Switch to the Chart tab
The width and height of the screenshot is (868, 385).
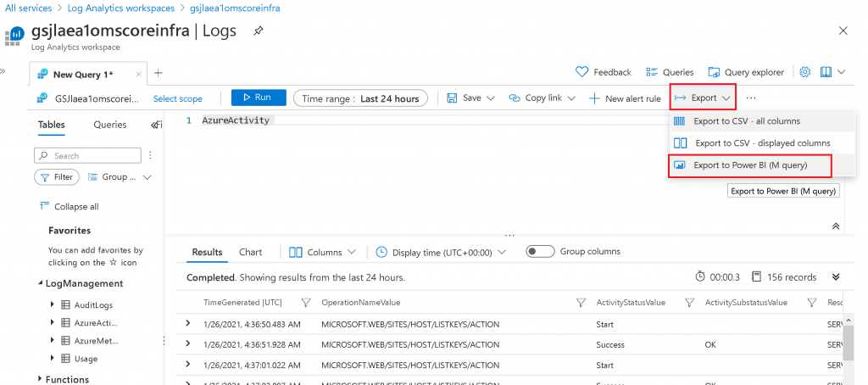pyautogui.click(x=250, y=252)
